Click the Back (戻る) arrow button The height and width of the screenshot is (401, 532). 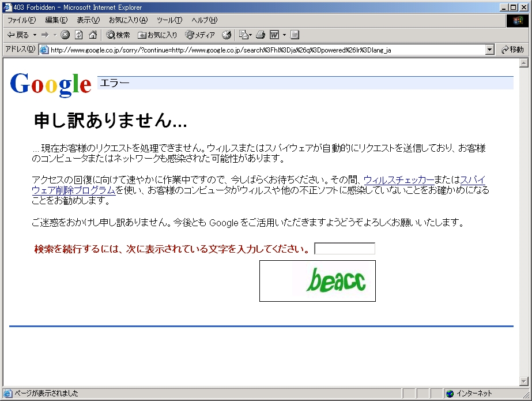(18, 35)
